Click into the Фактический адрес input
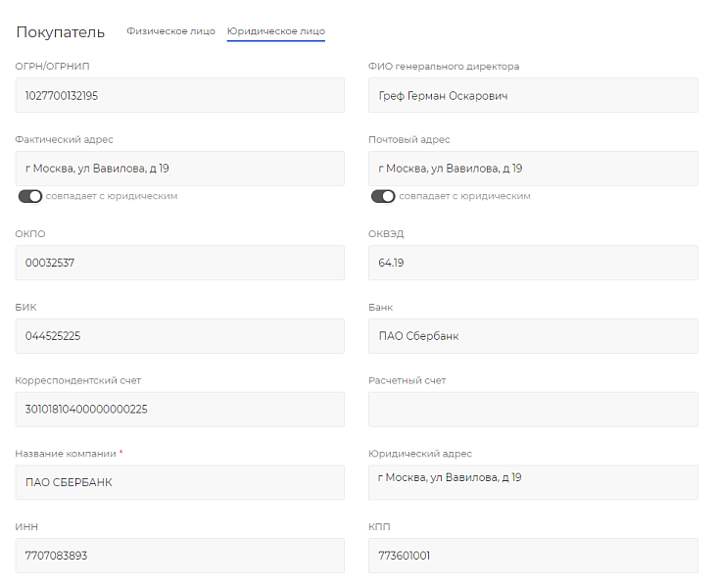This screenshot has height=588, width=719. click(180, 169)
